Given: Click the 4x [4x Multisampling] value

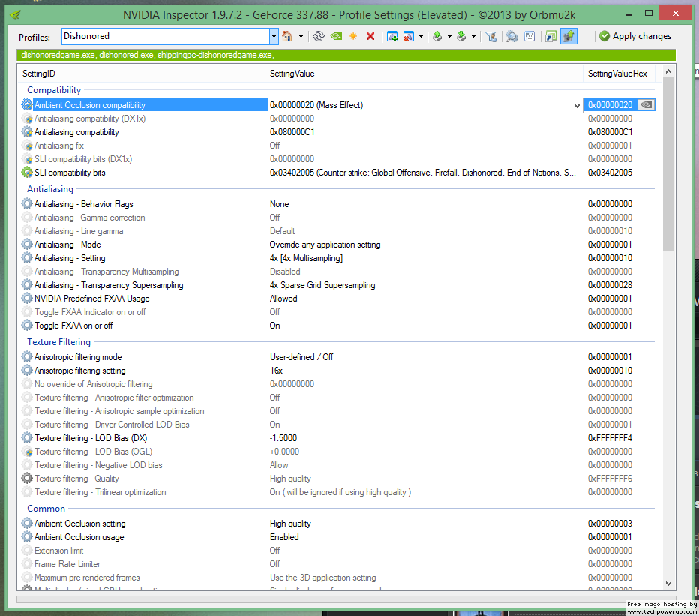Looking at the screenshot, I should click(x=306, y=258).
